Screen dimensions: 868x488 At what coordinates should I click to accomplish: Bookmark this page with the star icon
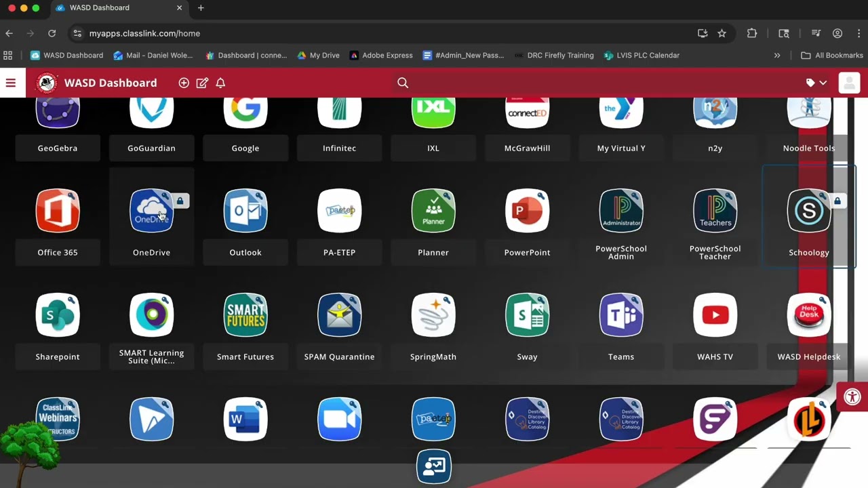pyautogui.click(x=722, y=33)
